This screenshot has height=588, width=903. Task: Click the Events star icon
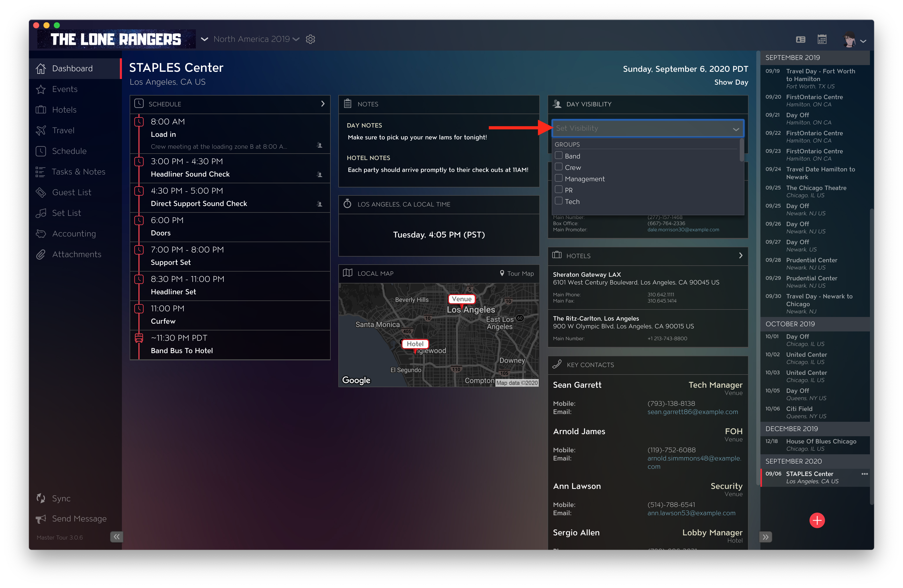(x=41, y=90)
